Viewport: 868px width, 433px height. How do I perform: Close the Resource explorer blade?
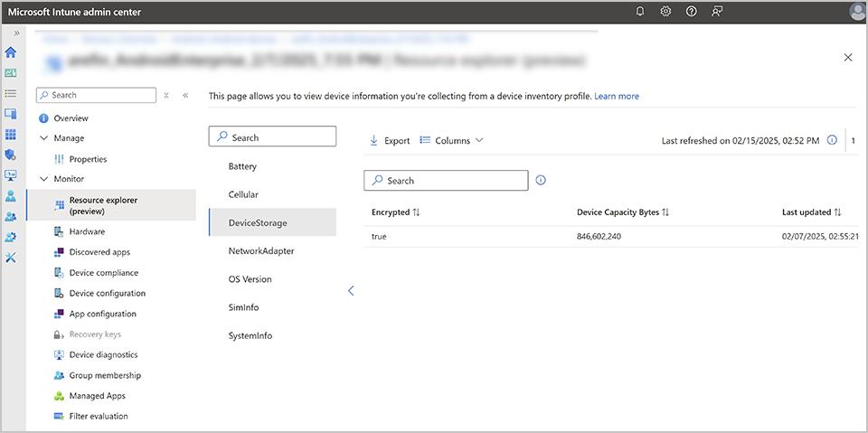point(847,58)
